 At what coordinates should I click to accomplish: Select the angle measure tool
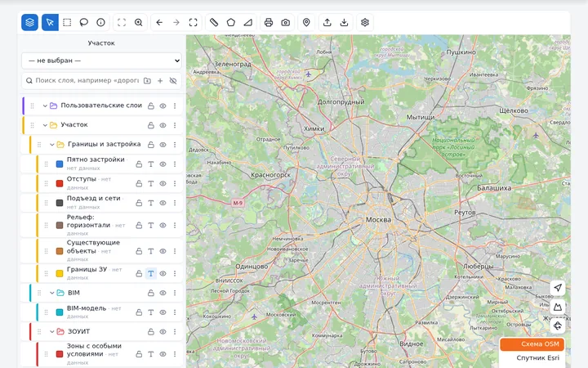tap(248, 23)
